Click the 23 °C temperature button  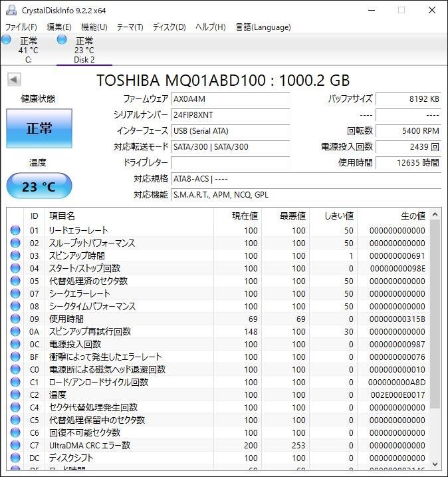click(39, 186)
